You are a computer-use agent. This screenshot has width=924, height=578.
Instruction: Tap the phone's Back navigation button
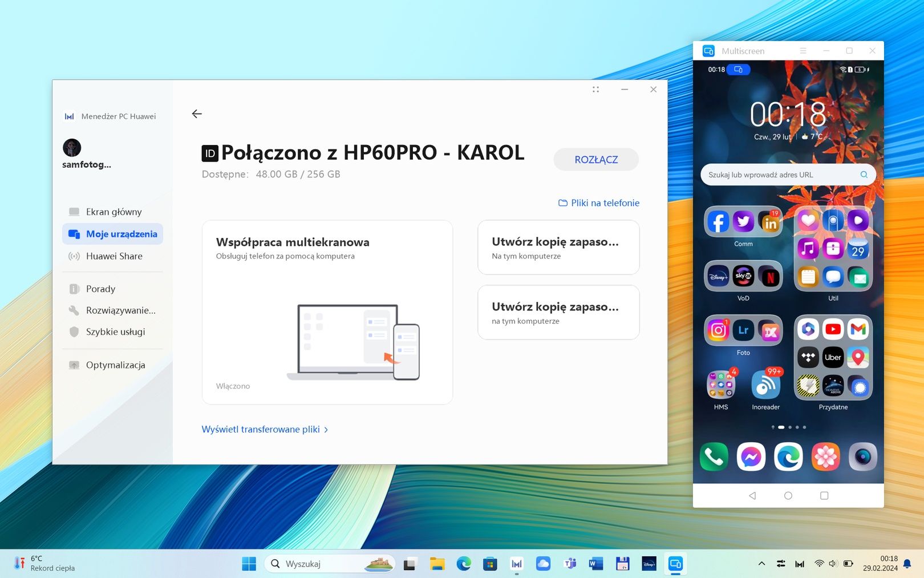click(752, 496)
